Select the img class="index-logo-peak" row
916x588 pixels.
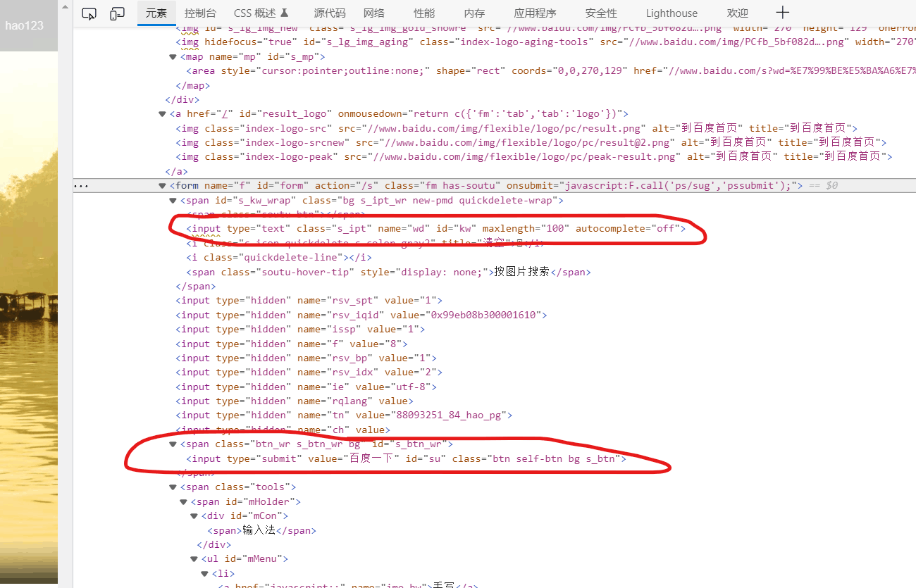coord(534,157)
